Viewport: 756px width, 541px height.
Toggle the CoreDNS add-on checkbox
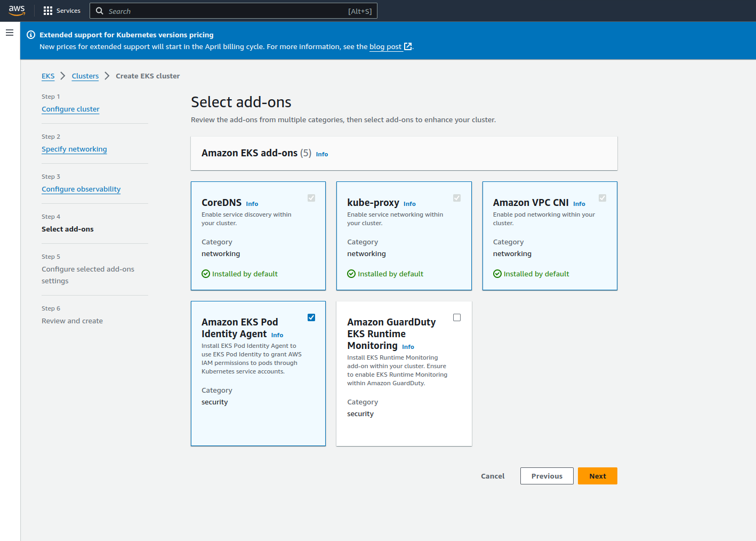coord(311,198)
